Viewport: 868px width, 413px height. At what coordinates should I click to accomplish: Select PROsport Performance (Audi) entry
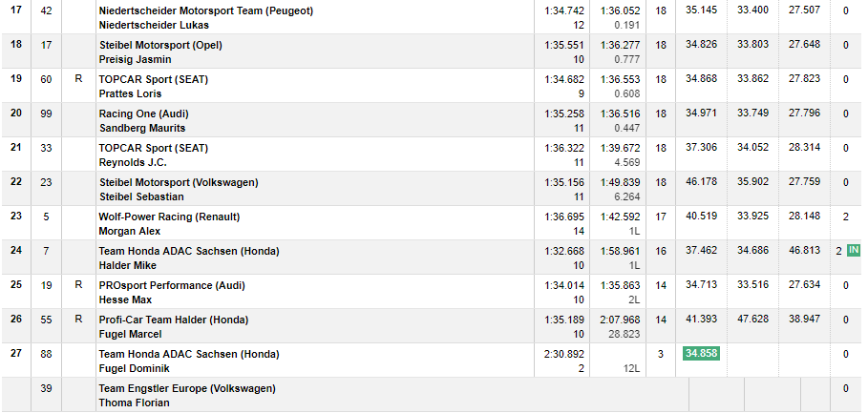pos(172,285)
